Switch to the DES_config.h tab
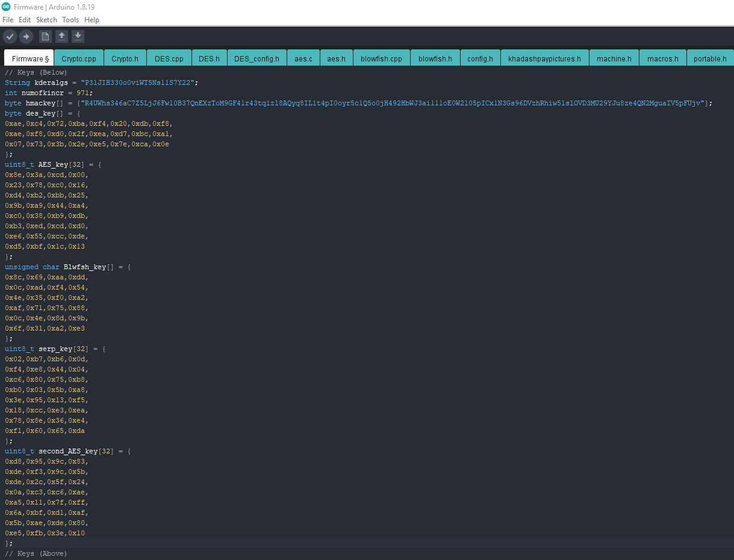 [257, 58]
